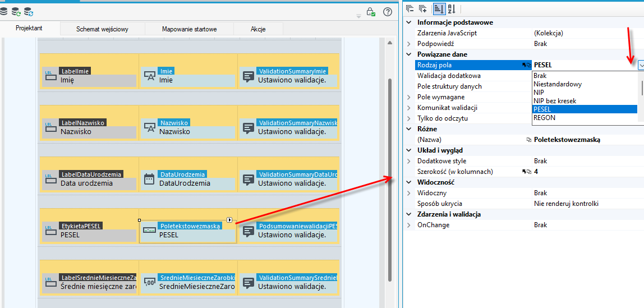Click message icon of ValidationSummaryNazwisko

tap(247, 128)
